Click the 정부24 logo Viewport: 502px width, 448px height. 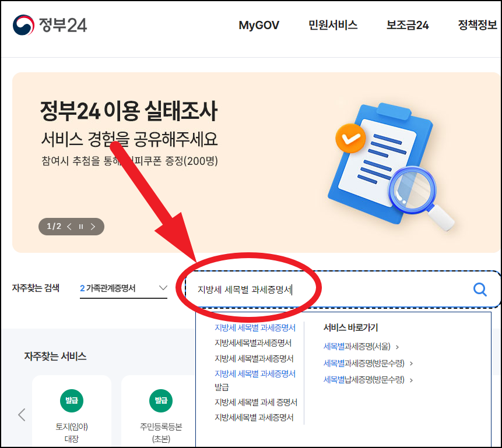pyautogui.click(x=50, y=25)
